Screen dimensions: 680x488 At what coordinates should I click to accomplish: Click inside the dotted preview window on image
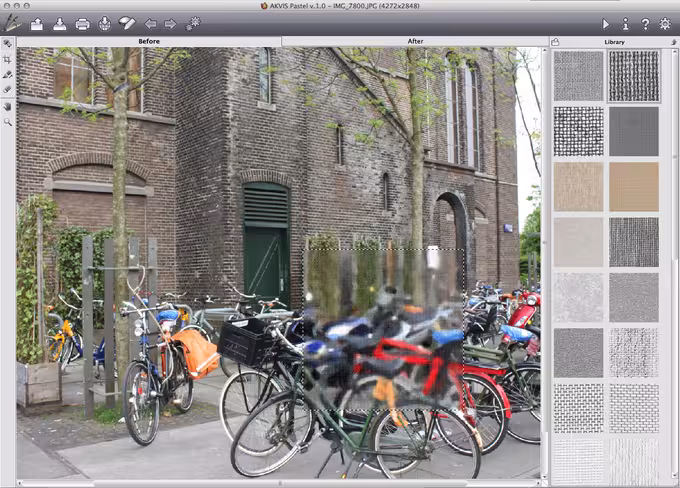click(x=383, y=330)
